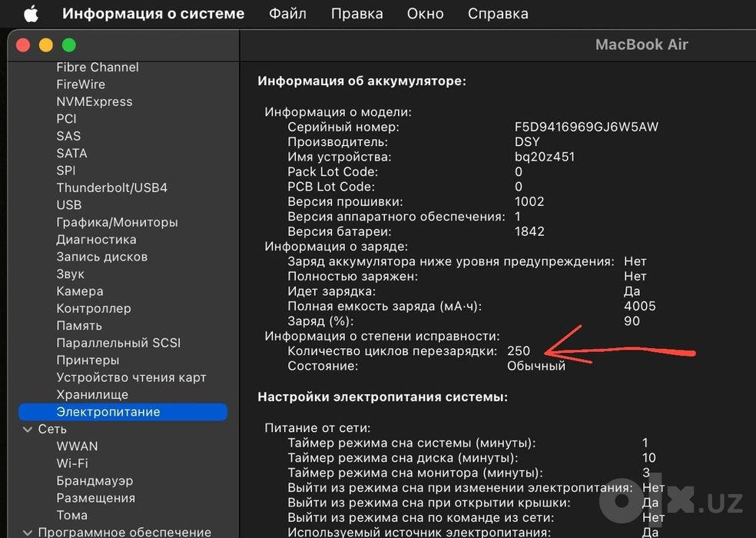Select the highlighted Электропитание item

pos(122,412)
